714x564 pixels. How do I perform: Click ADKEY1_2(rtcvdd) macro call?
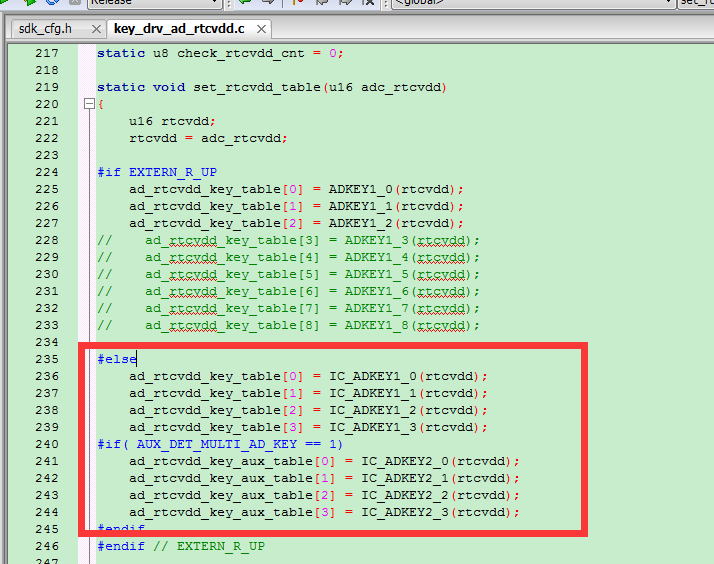[x=396, y=224]
